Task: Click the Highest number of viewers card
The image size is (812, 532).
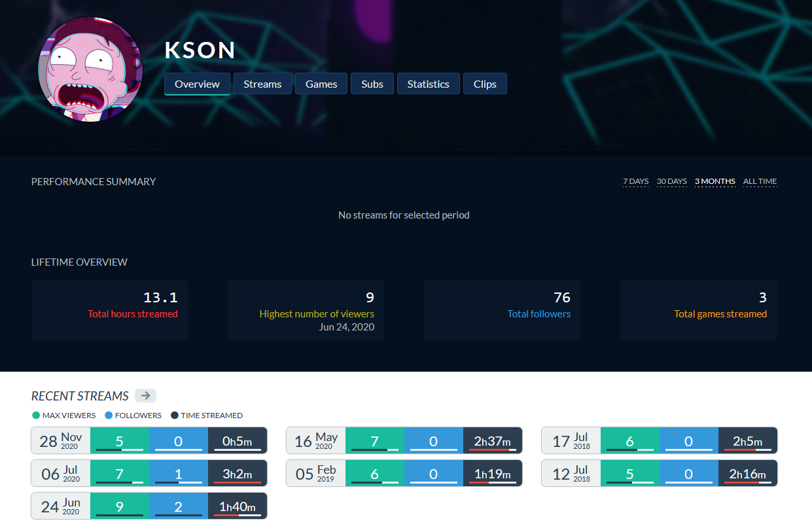Action: pos(306,310)
